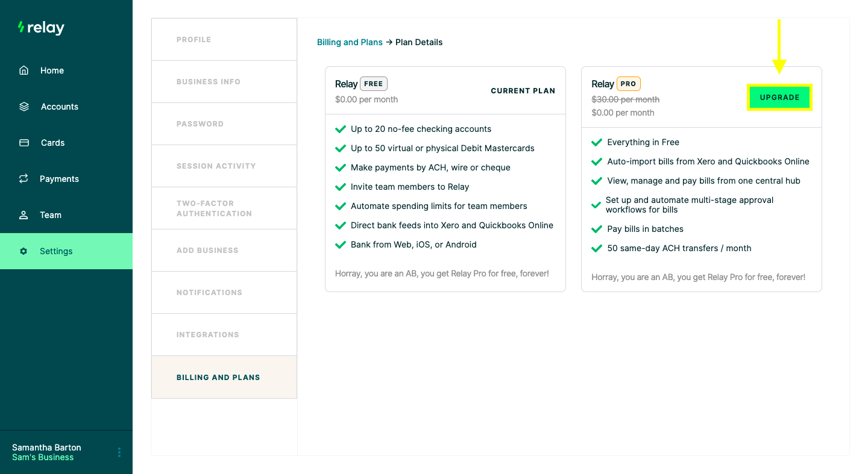Viewport: 868px width, 474px height.
Task: Click the Upgrade button on Relay Pro
Action: pos(780,98)
